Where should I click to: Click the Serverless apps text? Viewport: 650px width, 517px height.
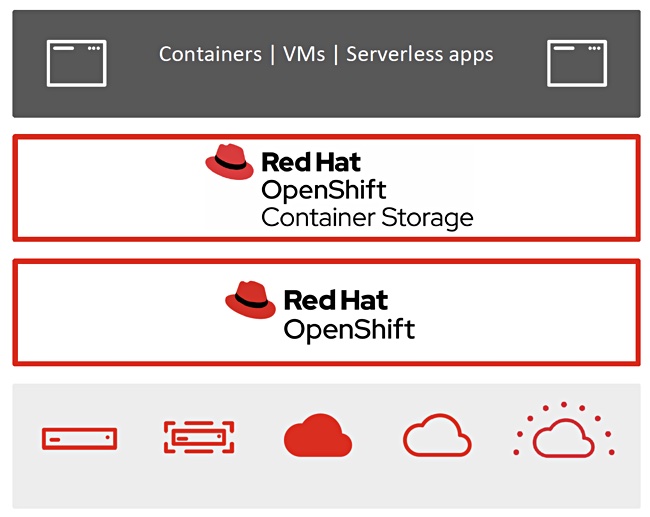pyautogui.click(x=420, y=55)
